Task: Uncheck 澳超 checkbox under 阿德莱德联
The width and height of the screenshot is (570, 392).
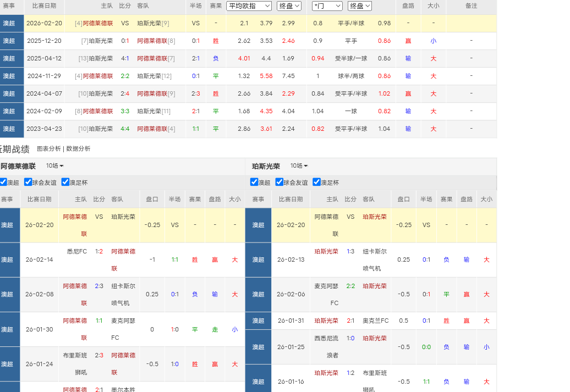Action: tap(3, 182)
